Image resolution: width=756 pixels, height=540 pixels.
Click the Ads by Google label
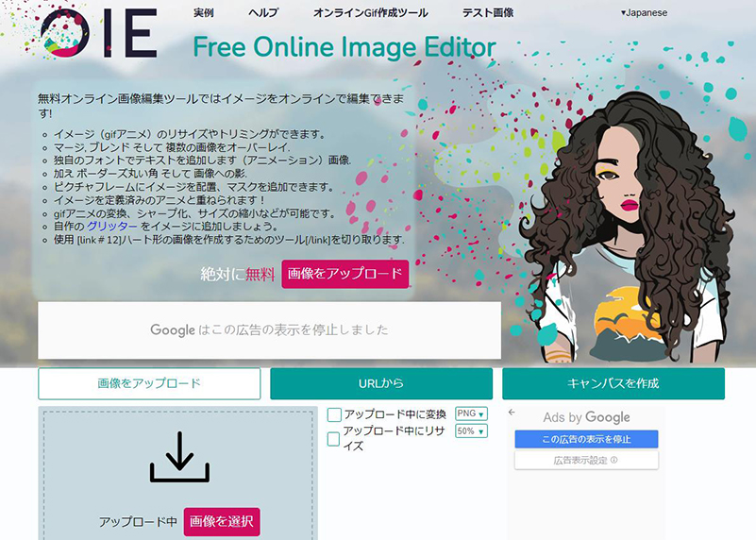pyautogui.click(x=586, y=417)
